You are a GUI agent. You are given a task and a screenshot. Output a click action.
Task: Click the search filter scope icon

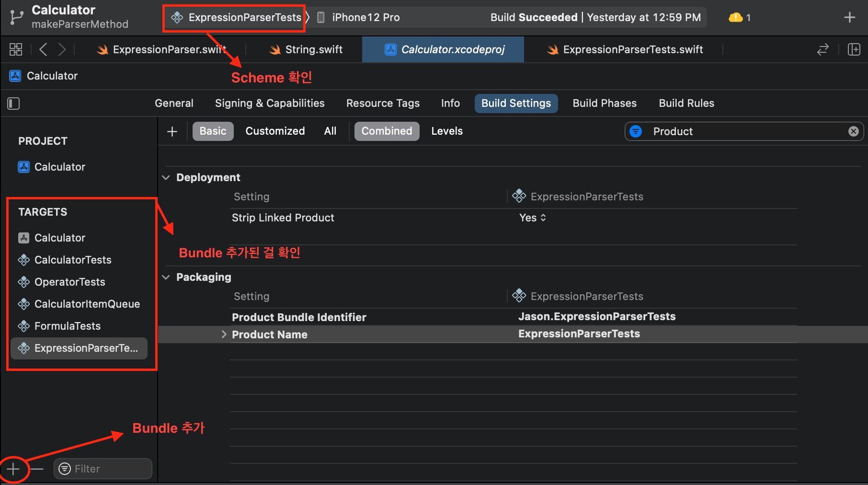(x=636, y=131)
